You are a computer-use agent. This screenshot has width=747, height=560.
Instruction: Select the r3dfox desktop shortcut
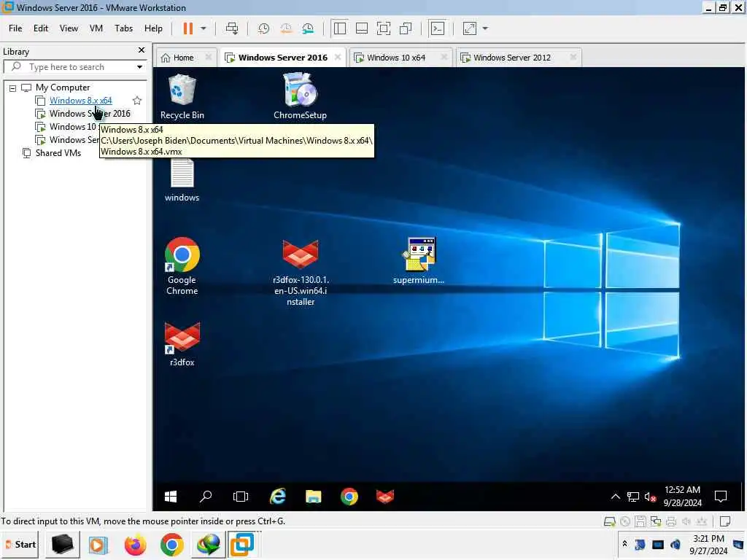182,344
